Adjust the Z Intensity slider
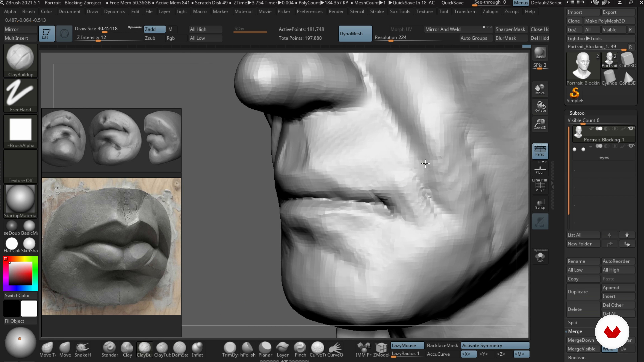Viewport: 644px width, 362px height. 108,38
